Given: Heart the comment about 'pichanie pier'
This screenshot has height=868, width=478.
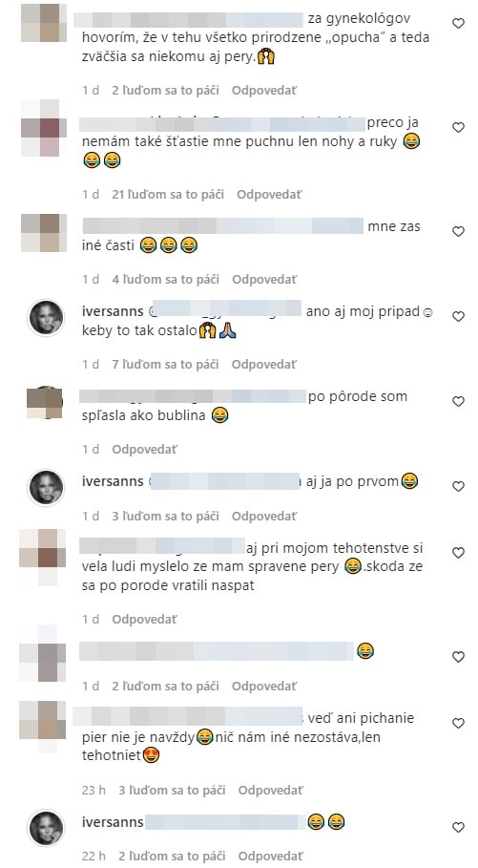Looking at the screenshot, I should coord(458,723).
